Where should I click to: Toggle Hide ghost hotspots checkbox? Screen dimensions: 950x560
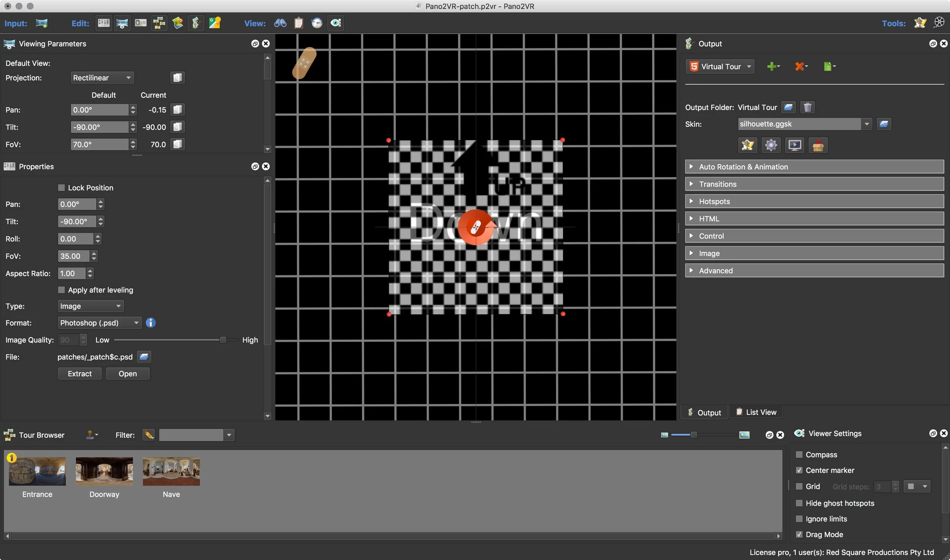[799, 503]
